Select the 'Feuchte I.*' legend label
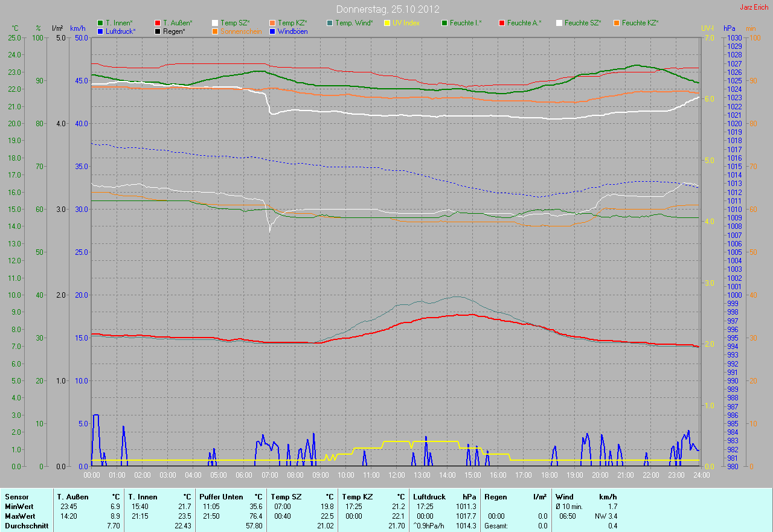 pos(466,23)
